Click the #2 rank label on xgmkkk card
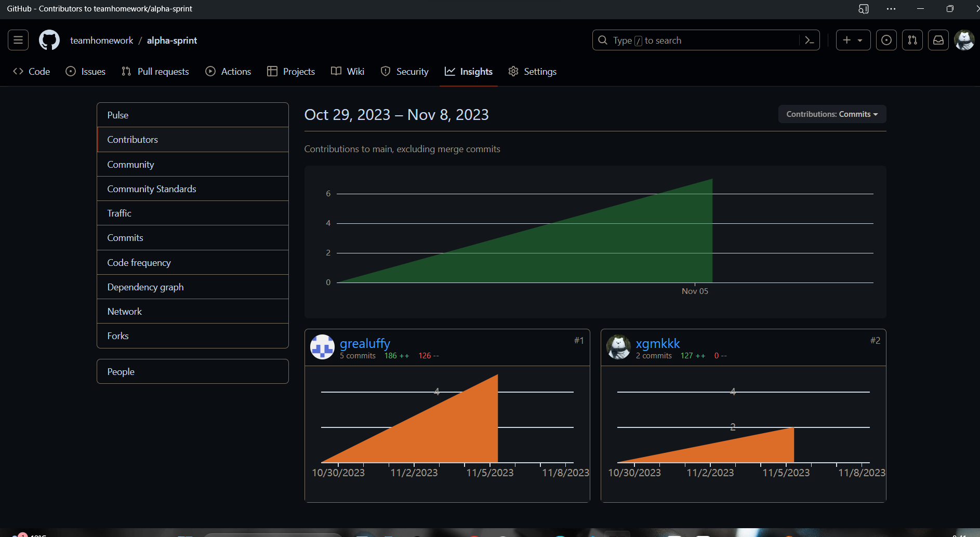 [x=876, y=341]
